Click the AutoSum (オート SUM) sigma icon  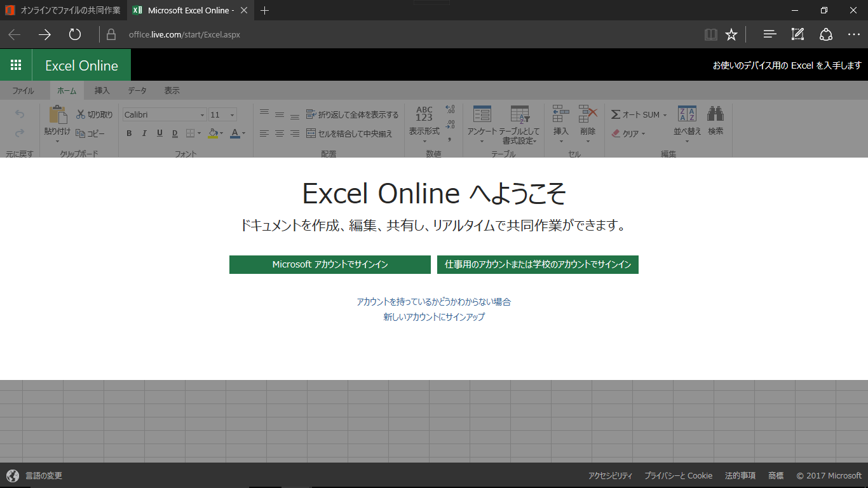pos(616,114)
